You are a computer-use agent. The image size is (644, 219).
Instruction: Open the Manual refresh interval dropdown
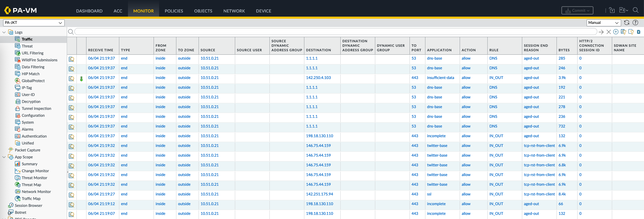(604, 23)
